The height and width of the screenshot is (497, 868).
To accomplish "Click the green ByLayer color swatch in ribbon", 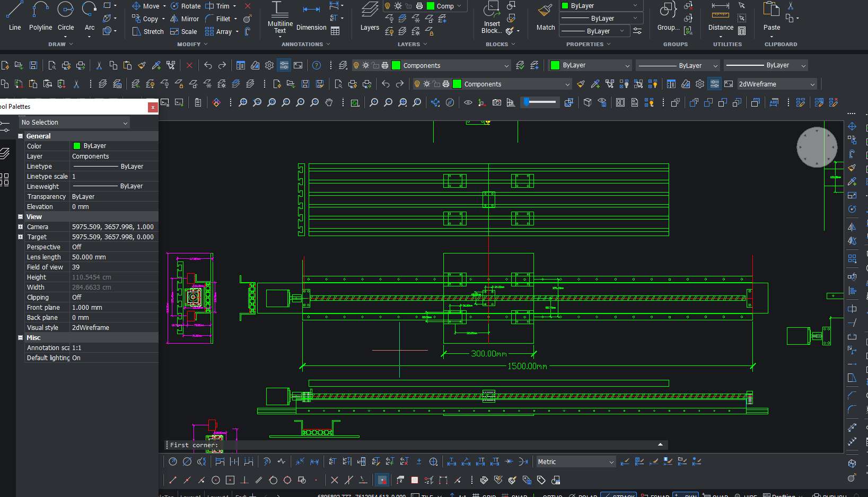I will click(565, 6).
